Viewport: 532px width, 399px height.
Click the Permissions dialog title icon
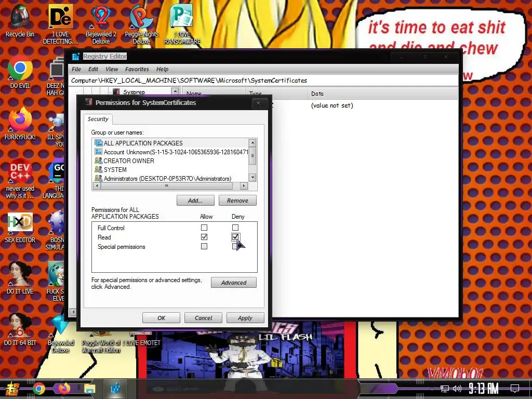click(x=89, y=102)
